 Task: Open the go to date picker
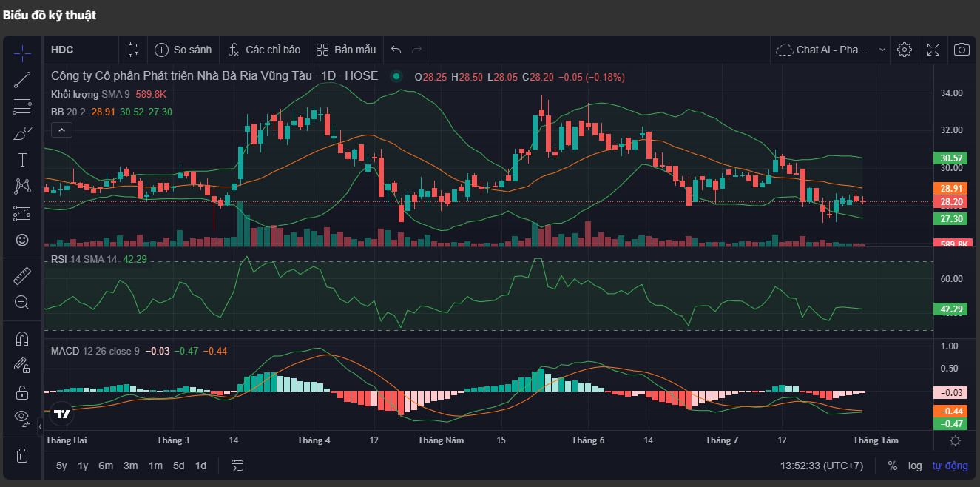[x=237, y=466]
